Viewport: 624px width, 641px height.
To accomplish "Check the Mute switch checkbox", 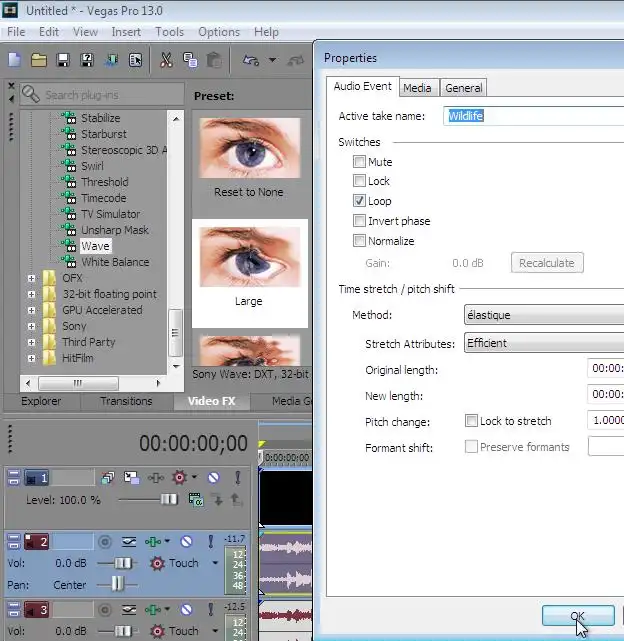I will click(359, 161).
